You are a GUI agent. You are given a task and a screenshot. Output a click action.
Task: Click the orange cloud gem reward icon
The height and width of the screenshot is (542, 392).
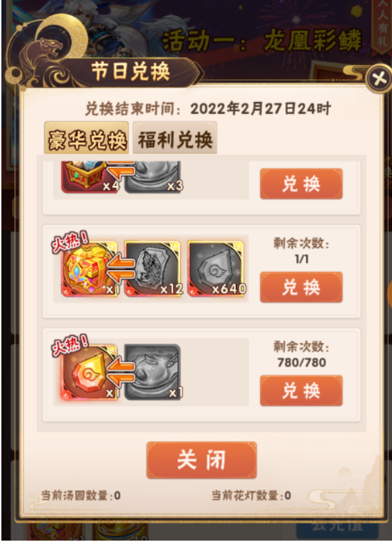coord(90,372)
